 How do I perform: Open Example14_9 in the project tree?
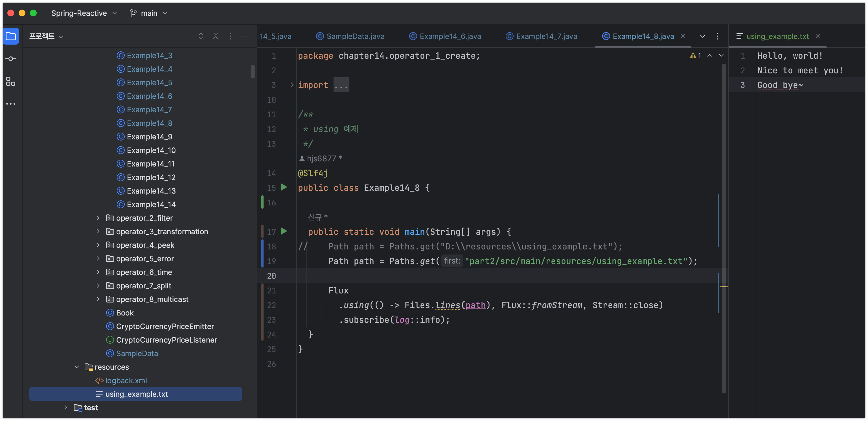tap(149, 137)
